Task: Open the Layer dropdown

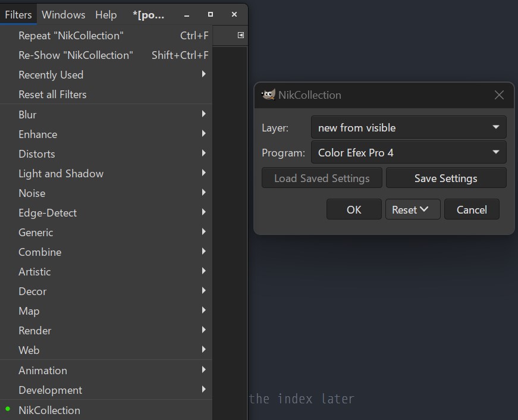Action: [408, 127]
